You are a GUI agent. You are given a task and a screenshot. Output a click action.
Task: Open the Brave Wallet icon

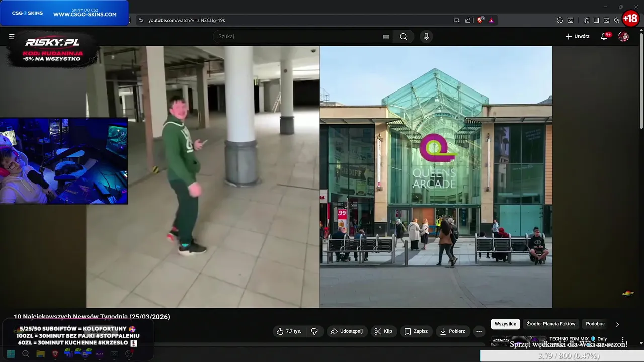606,20
